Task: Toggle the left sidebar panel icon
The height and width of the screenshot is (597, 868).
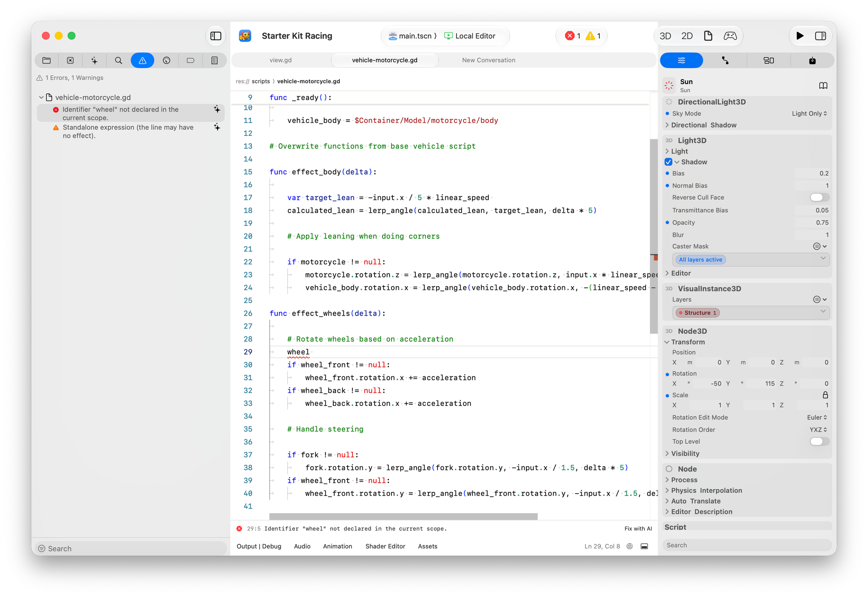Action: click(x=216, y=36)
